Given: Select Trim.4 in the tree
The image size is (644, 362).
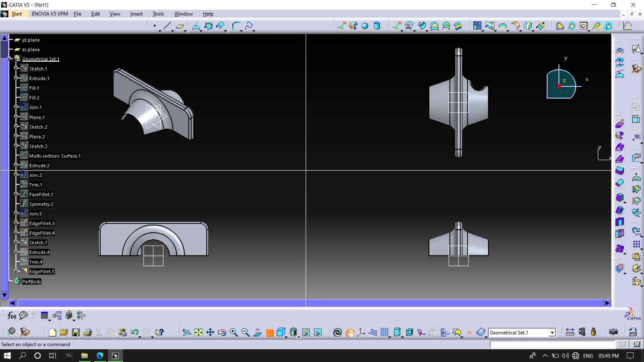Looking at the screenshot, I should [36, 262].
